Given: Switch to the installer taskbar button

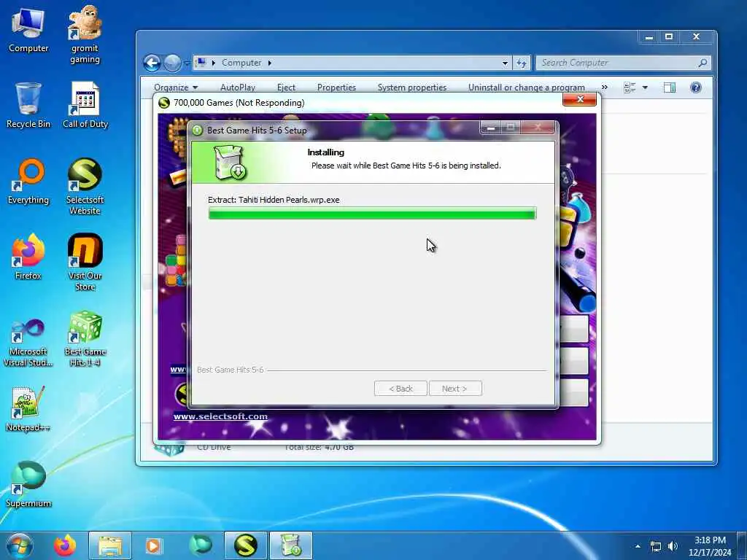Looking at the screenshot, I should pyautogui.click(x=291, y=545).
